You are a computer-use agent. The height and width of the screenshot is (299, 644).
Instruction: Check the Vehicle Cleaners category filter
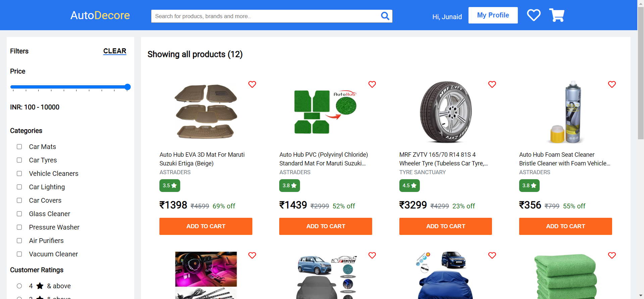(19, 173)
